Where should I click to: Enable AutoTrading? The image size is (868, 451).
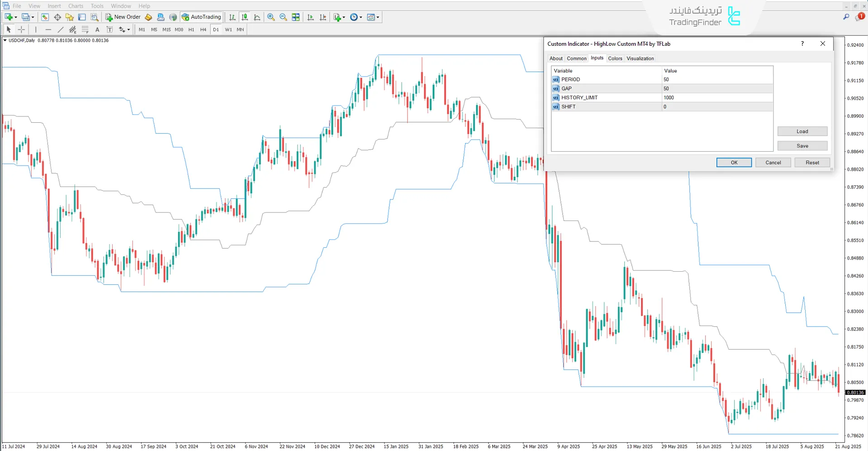202,17
